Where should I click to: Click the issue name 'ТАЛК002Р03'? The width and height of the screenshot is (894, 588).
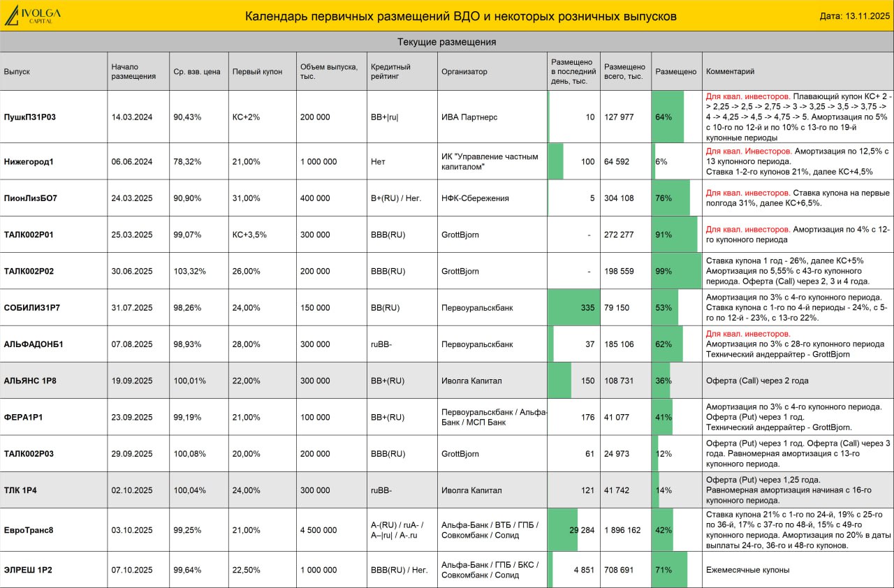pyautogui.click(x=29, y=453)
